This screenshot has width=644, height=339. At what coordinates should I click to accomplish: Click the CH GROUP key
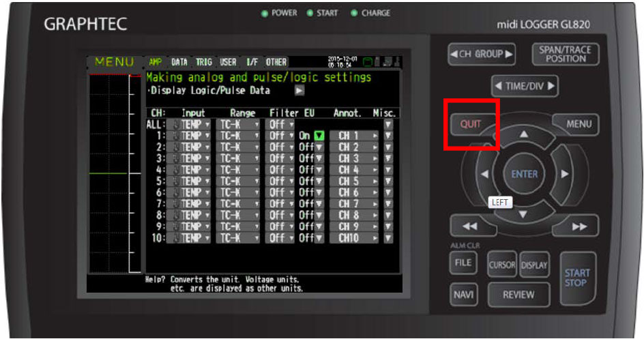click(482, 54)
